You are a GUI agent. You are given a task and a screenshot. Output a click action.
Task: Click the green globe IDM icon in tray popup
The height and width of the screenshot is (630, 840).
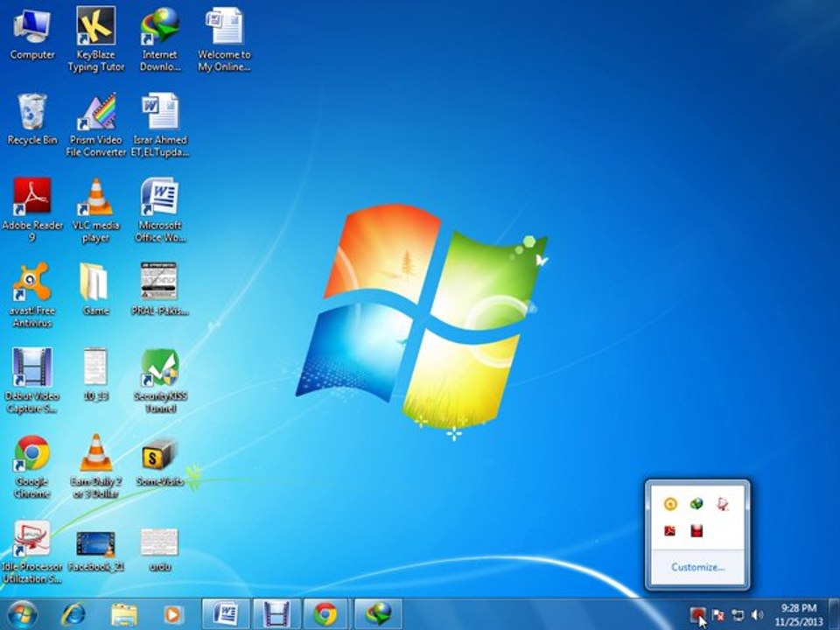[x=696, y=504]
